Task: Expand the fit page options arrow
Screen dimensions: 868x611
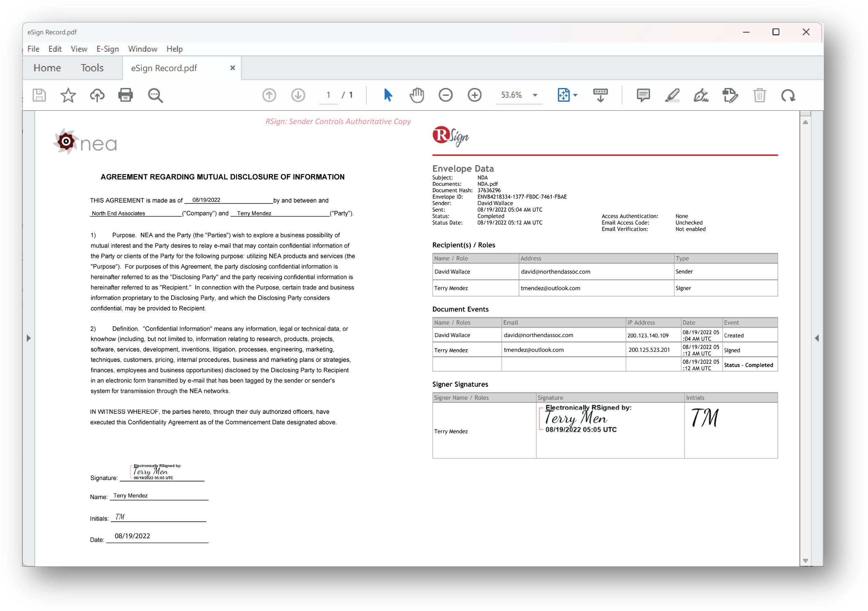Action: pos(575,95)
